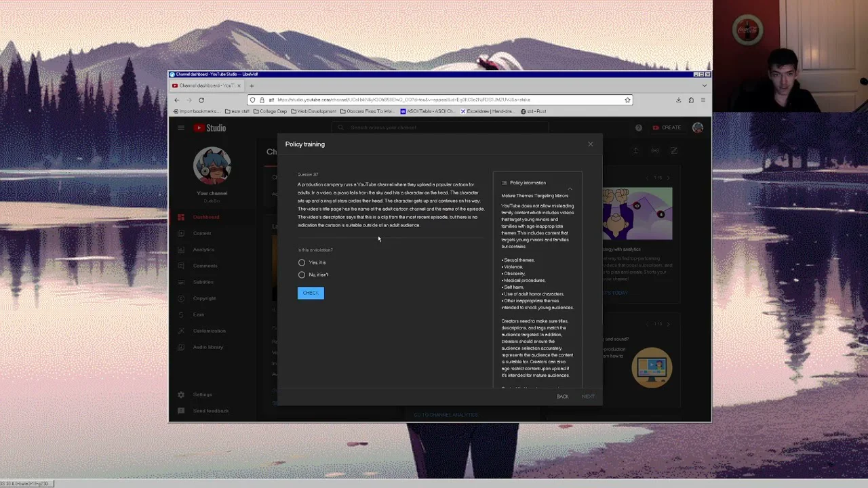The width and height of the screenshot is (868, 488).
Task: Click the Policy information book icon
Action: point(505,183)
